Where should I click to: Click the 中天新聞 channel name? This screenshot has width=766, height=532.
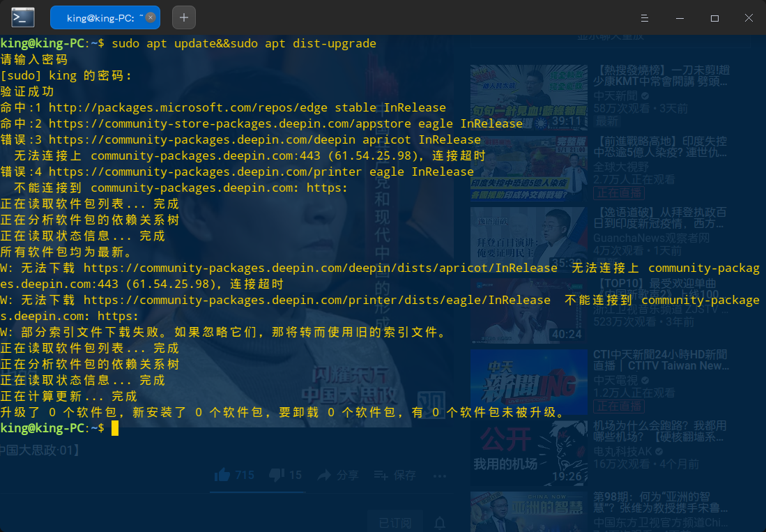tap(615, 96)
